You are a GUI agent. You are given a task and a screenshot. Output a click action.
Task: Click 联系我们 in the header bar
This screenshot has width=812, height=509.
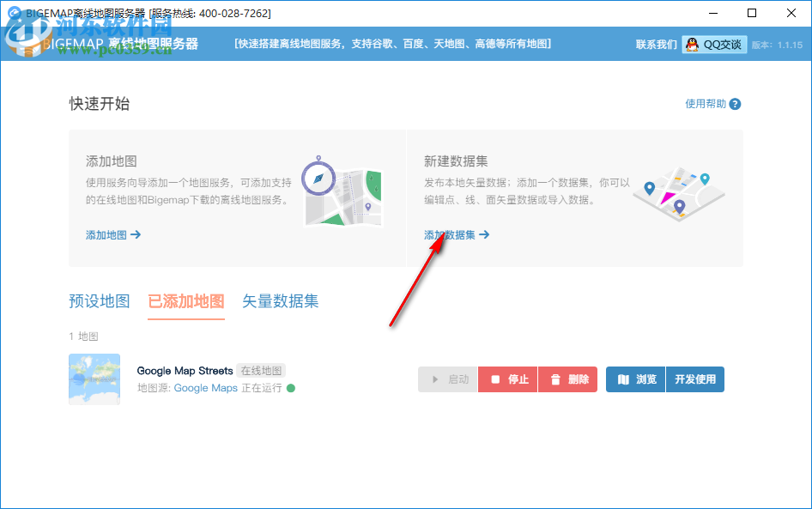(657, 44)
